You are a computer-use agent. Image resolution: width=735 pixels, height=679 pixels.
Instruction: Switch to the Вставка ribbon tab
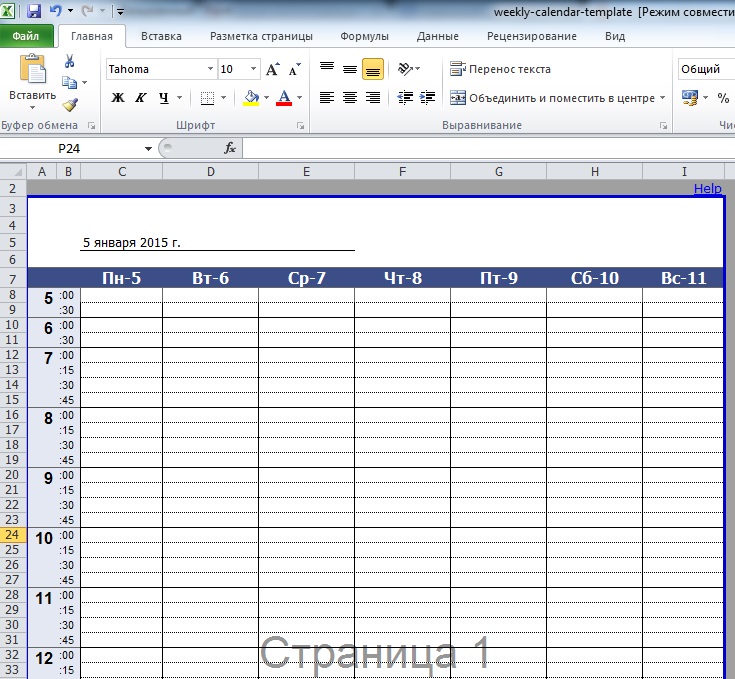(161, 36)
